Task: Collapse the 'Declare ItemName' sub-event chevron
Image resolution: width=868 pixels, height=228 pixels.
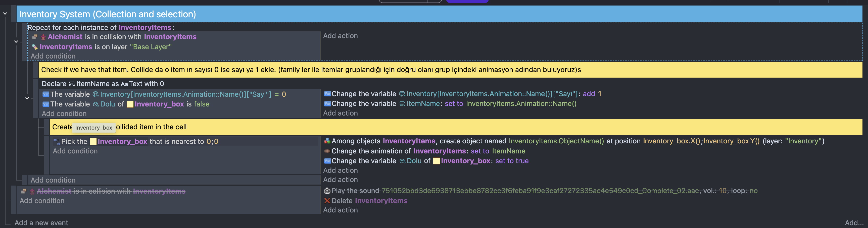Action: point(27,98)
